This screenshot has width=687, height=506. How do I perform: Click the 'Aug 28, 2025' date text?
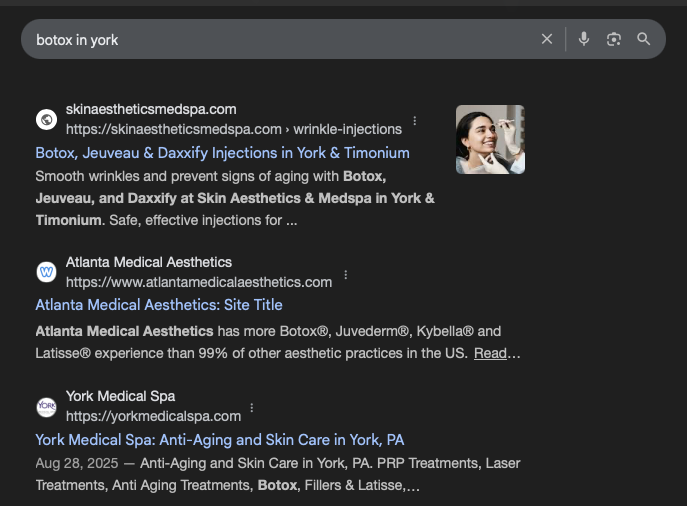77,463
